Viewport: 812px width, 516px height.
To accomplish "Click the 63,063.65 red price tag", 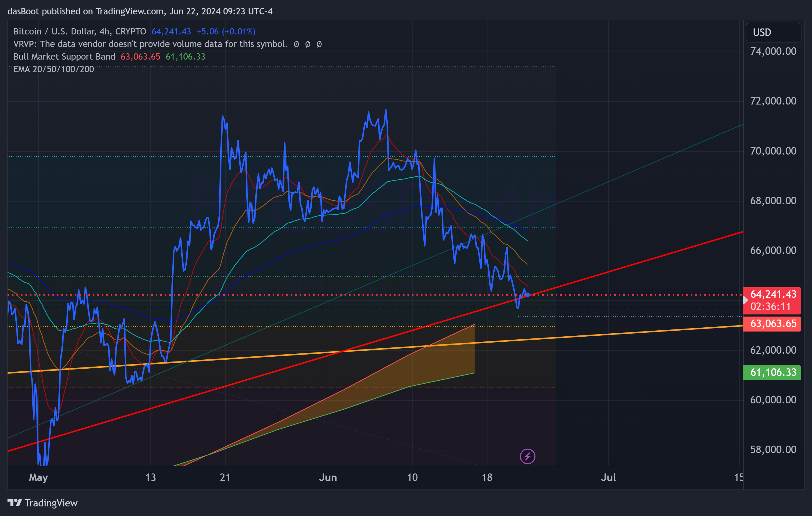I will (772, 323).
